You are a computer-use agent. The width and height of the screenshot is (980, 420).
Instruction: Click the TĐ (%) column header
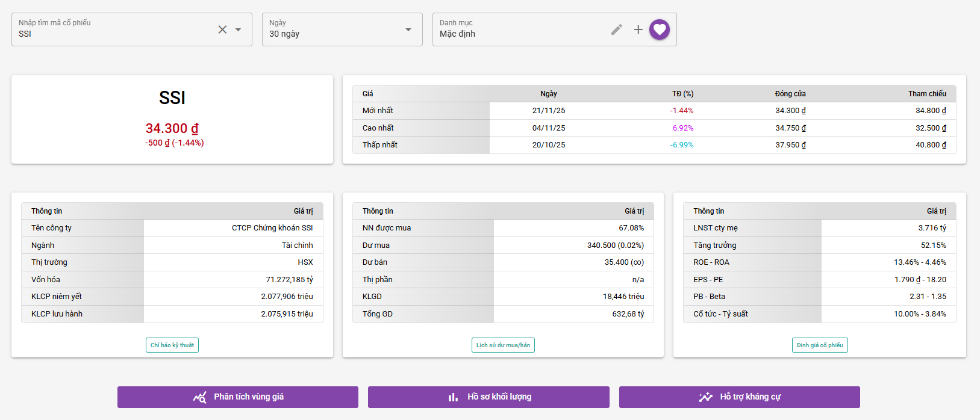(x=682, y=94)
